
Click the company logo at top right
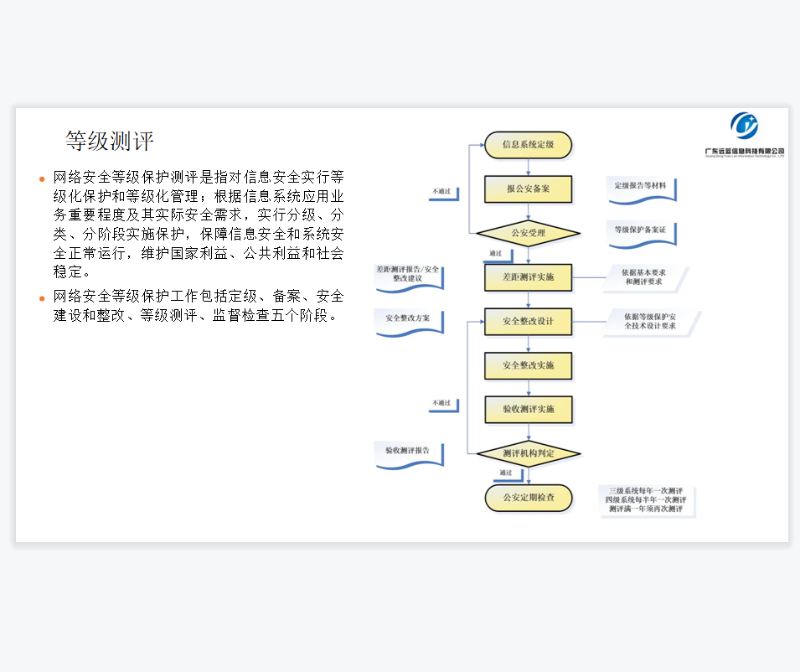[x=744, y=134]
